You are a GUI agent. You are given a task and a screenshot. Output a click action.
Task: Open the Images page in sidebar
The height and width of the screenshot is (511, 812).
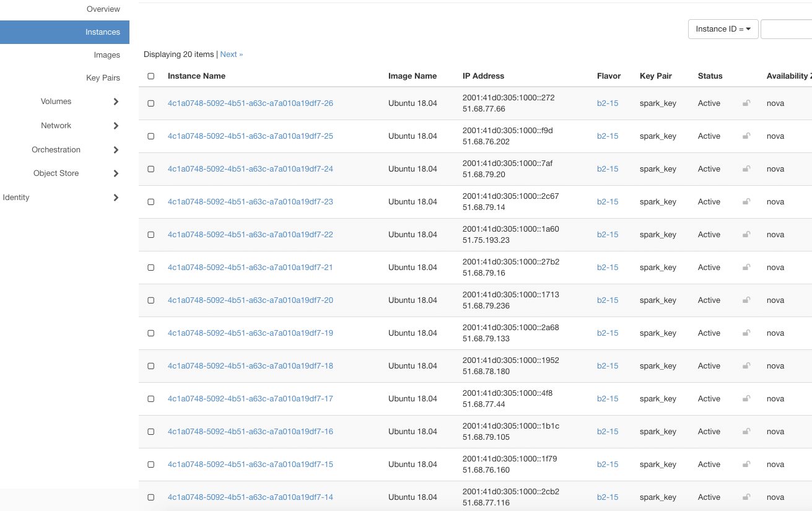(x=107, y=55)
